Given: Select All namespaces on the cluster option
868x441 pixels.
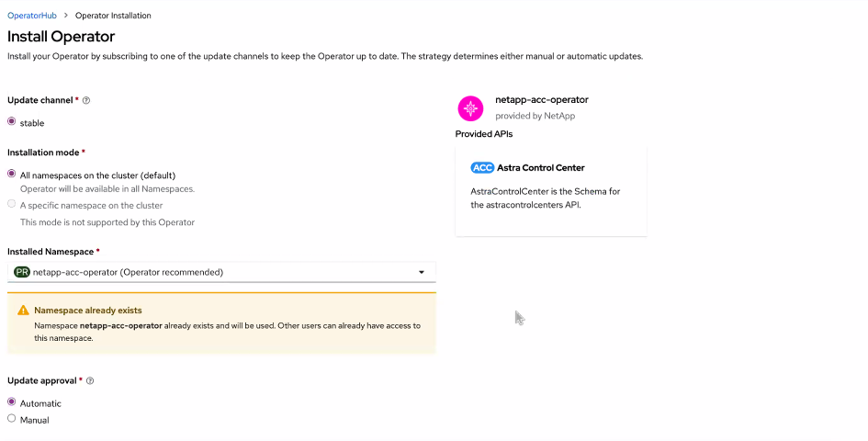Looking at the screenshot, I should [12, 175].
